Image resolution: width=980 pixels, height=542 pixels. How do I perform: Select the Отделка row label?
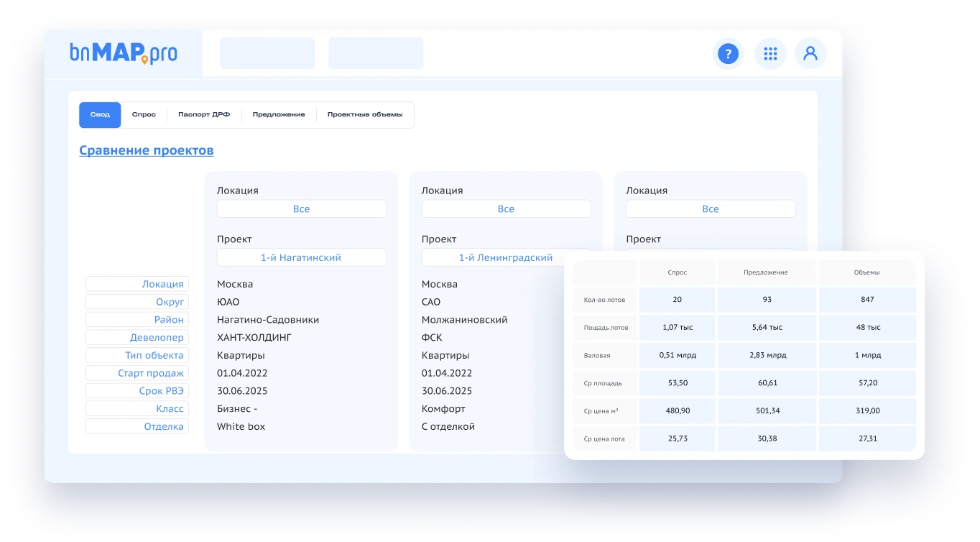point(137,426)
